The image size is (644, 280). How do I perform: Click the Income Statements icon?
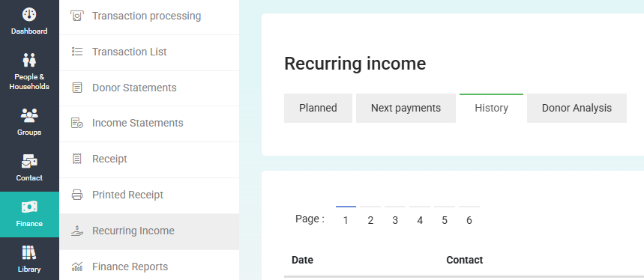[76, 123]
